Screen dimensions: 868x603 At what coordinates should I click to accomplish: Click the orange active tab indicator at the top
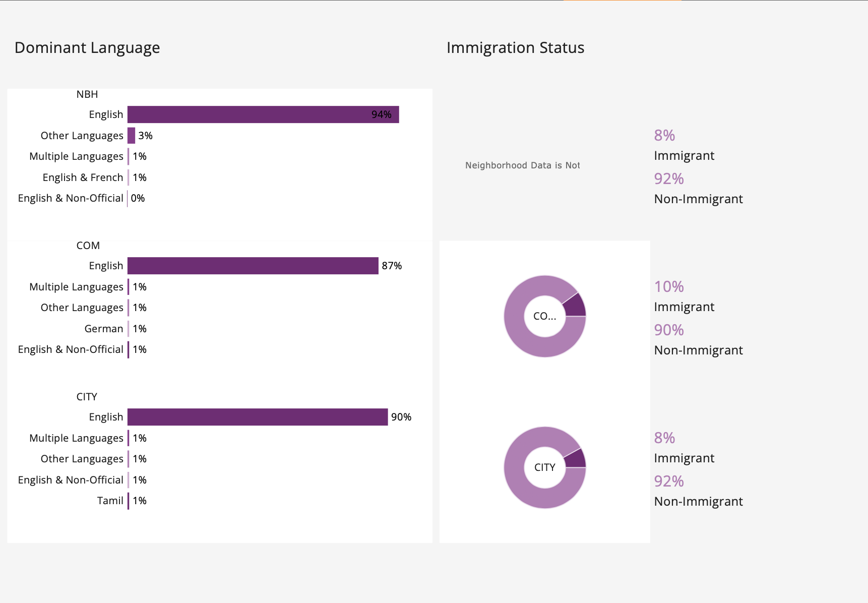pyautogui.click(x=622, y=1)
